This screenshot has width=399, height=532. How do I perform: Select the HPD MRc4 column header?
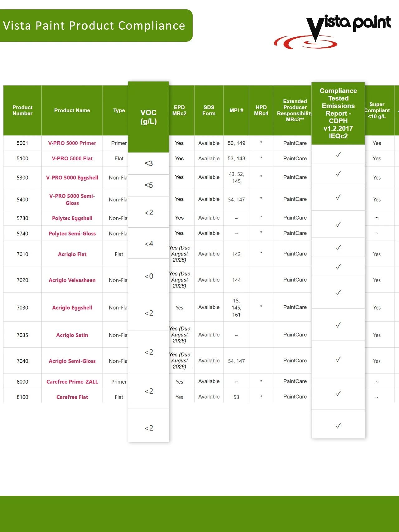pyautogui.click(x=261, y=110)
